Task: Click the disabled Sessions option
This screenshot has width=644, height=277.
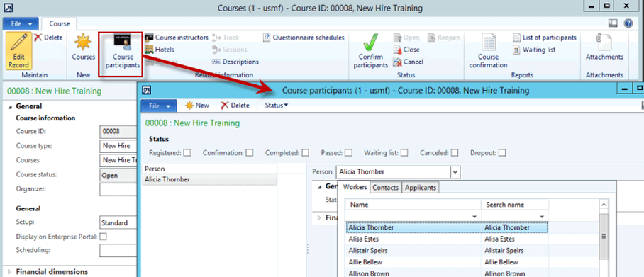Action: pos(230,50)
